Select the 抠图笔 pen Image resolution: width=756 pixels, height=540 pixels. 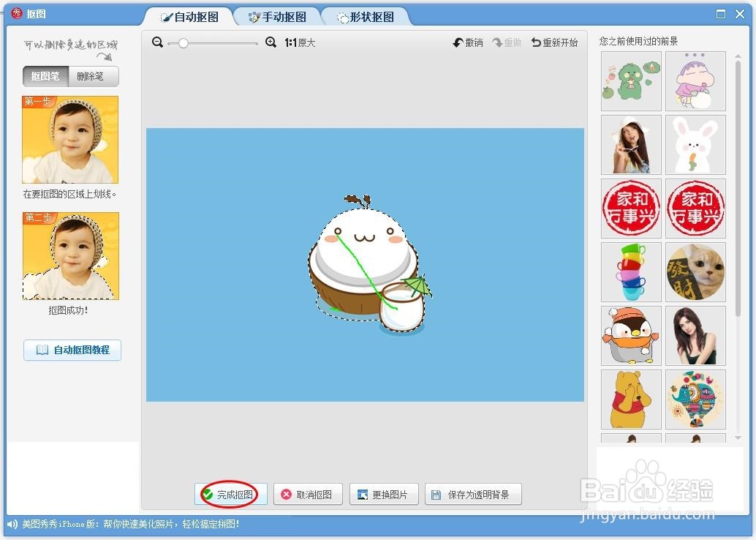click(45, 76)
